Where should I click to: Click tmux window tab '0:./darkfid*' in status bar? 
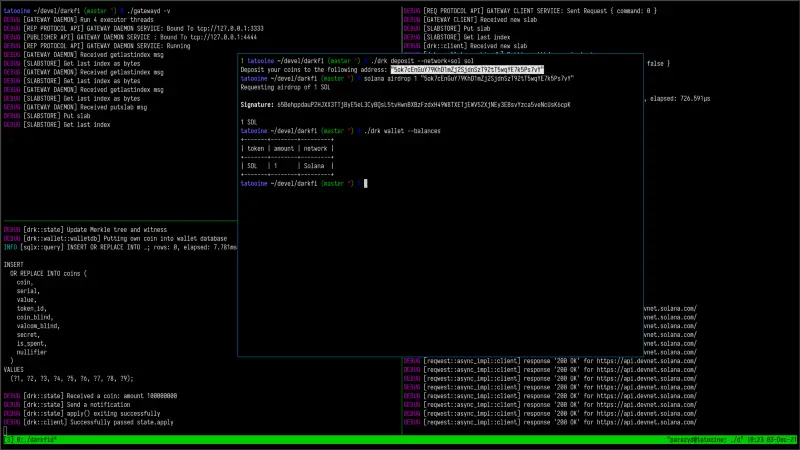(x=37, y=439)
